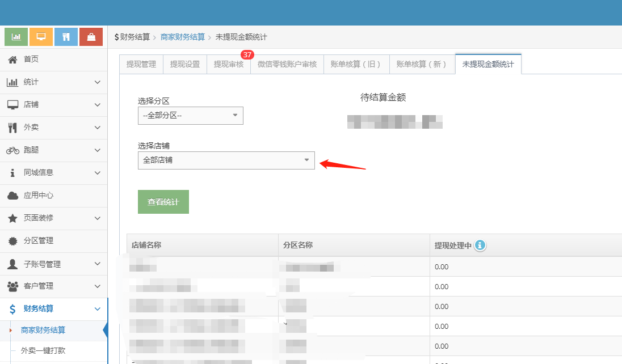Open the --全部分区-- partition dropdown
This screenshot has height=364, width=622.
pos(190,115)
